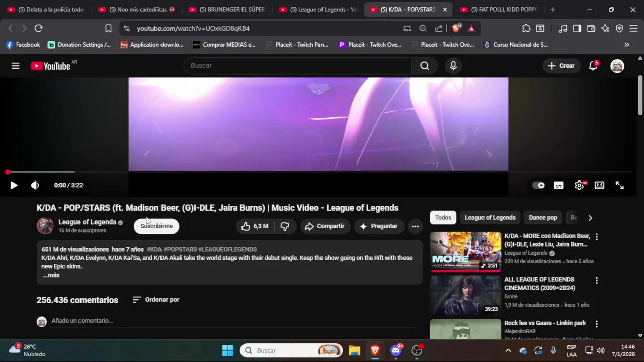
Task: Open Brave playlist music note icon
Action: (563, 28)
